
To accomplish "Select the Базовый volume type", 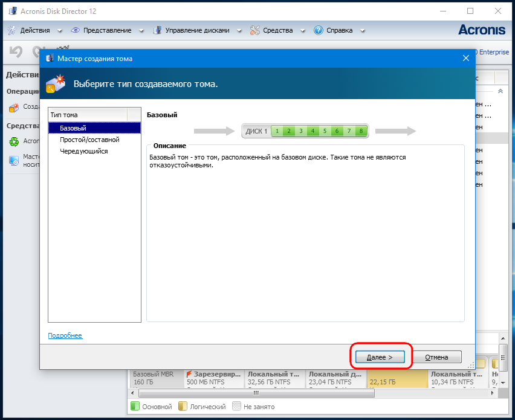I will [73, 128].
